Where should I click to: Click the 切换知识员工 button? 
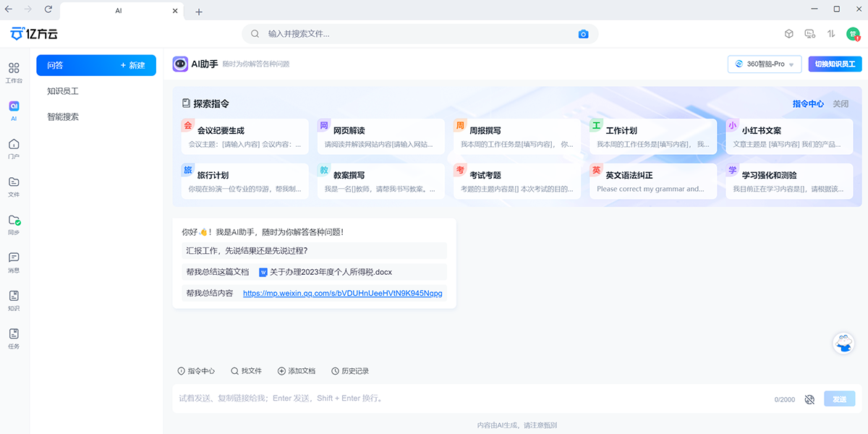835,64
